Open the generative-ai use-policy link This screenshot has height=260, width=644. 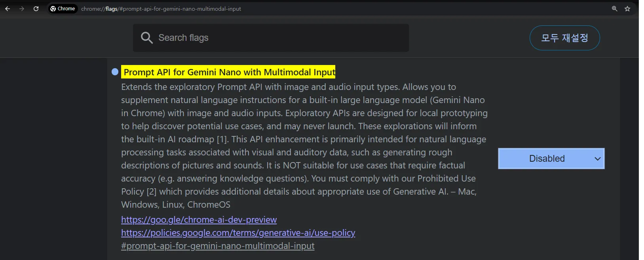238,233
